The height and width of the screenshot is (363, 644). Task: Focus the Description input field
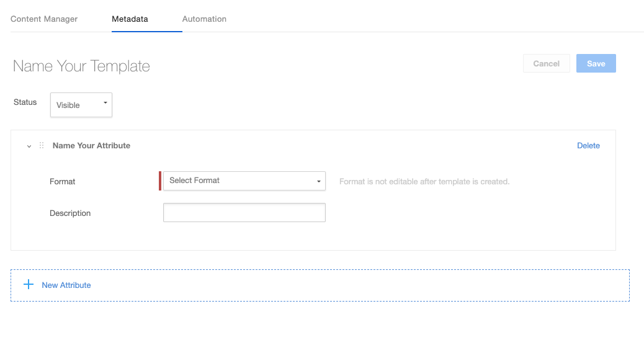point(244,213)
